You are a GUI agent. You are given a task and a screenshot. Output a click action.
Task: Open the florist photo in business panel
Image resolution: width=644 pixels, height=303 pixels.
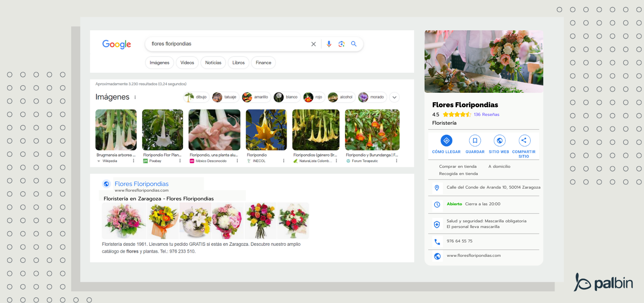point(484,62)
